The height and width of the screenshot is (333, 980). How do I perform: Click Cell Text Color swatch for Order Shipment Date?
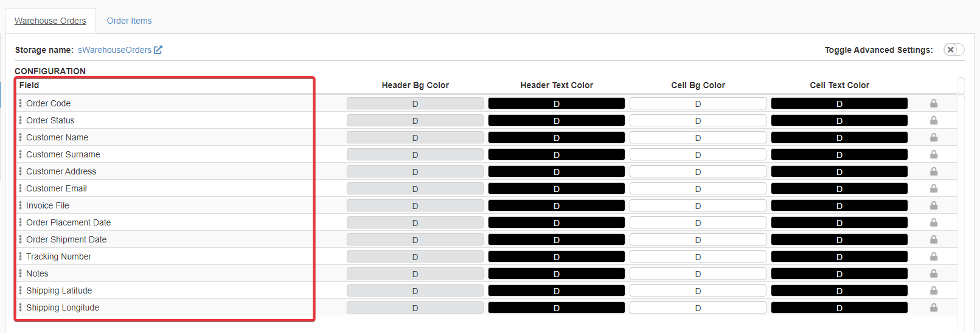tap(839, 240)
